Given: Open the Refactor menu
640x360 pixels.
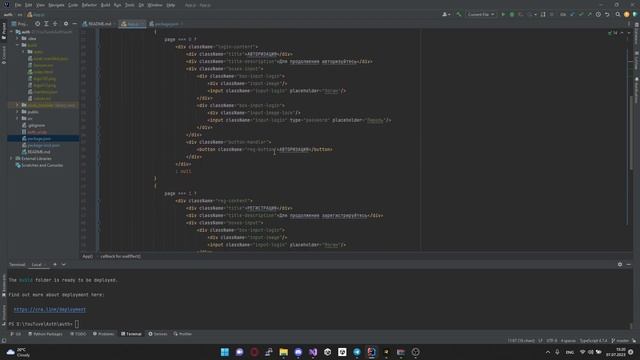Looking at the screenshot, I should coord(89,5).
